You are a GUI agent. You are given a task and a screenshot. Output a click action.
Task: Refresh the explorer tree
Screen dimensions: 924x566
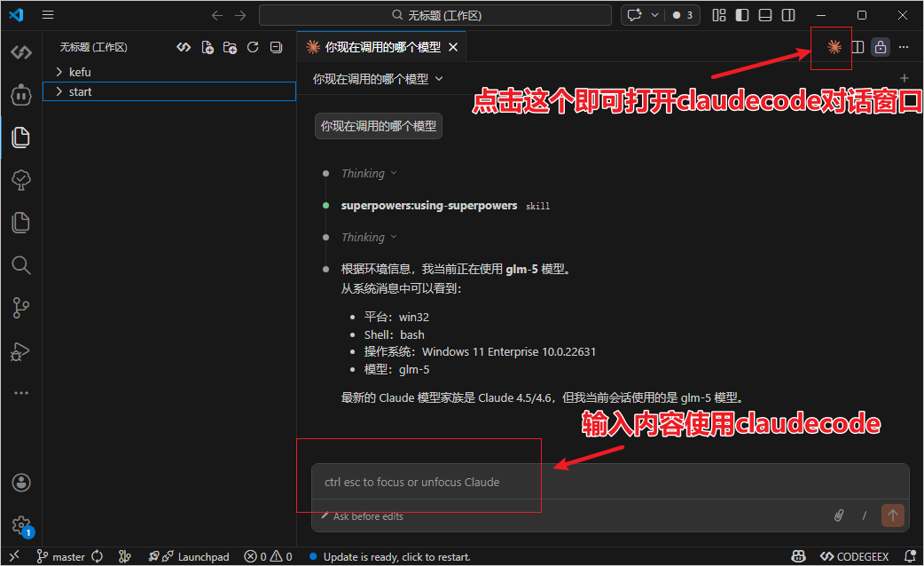click(x=253, y=47)
